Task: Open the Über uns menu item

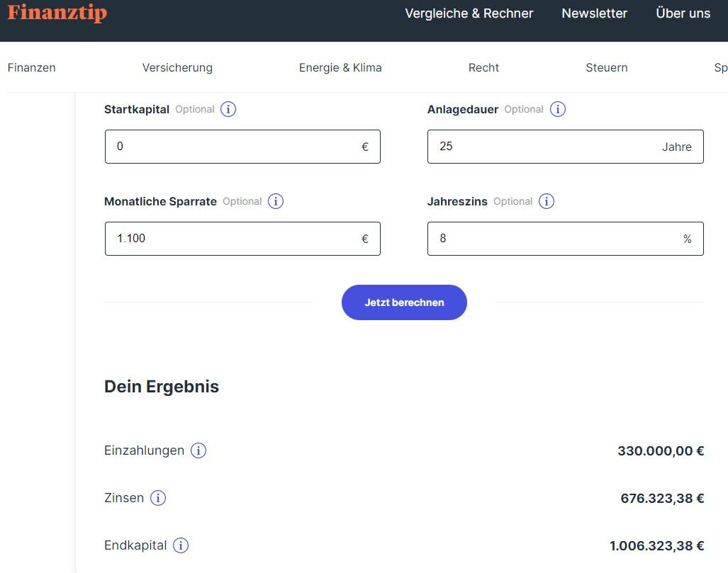Action: 683,13
